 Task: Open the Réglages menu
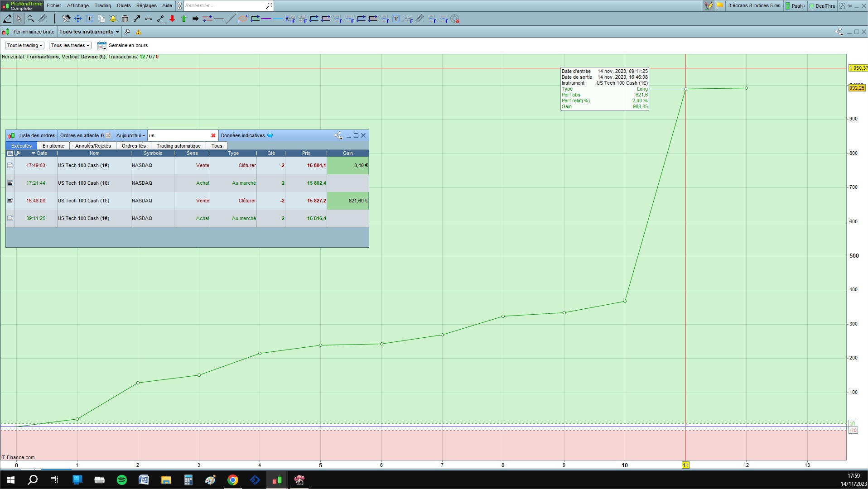[x=146, y=5]
